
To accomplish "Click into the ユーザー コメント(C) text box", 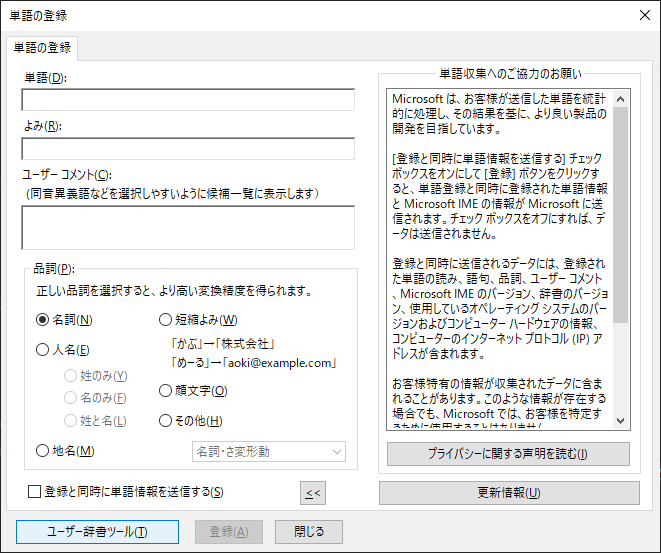I will (188, 228).
